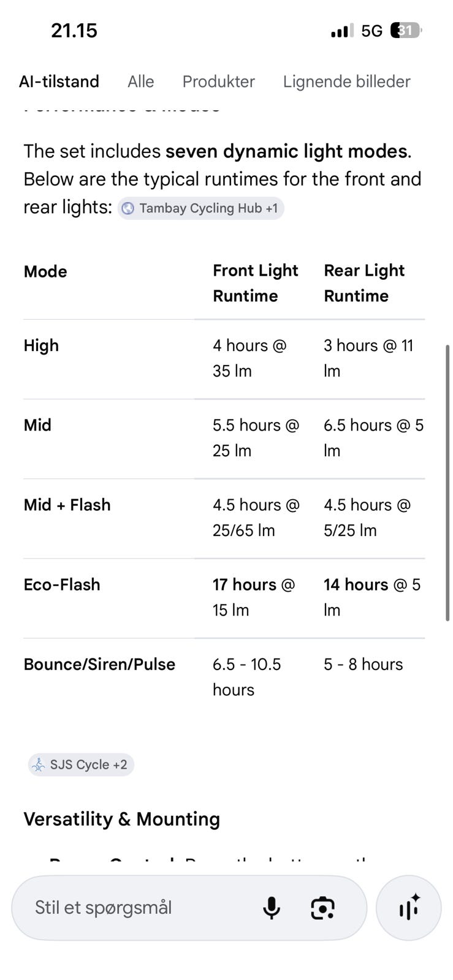Focus the 'Stil et spørgsmål' input field
The image size is (453, 980).
(x=141, y=908)
